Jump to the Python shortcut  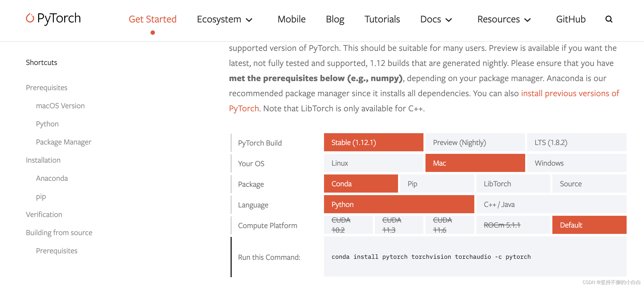47,124
